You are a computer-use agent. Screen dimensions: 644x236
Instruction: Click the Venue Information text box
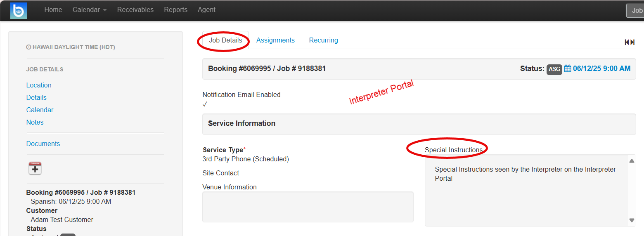pos(308,207)
